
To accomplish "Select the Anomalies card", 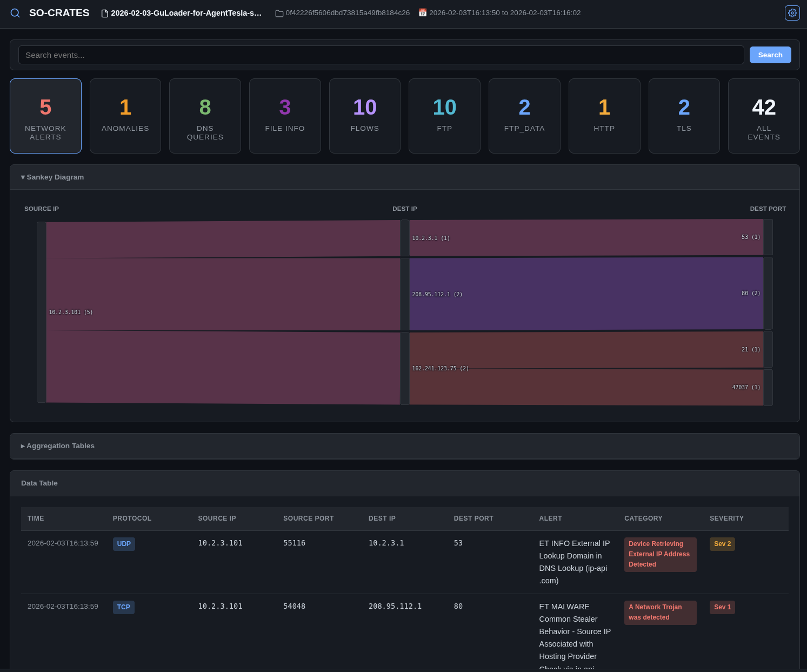I will (125, 116).
